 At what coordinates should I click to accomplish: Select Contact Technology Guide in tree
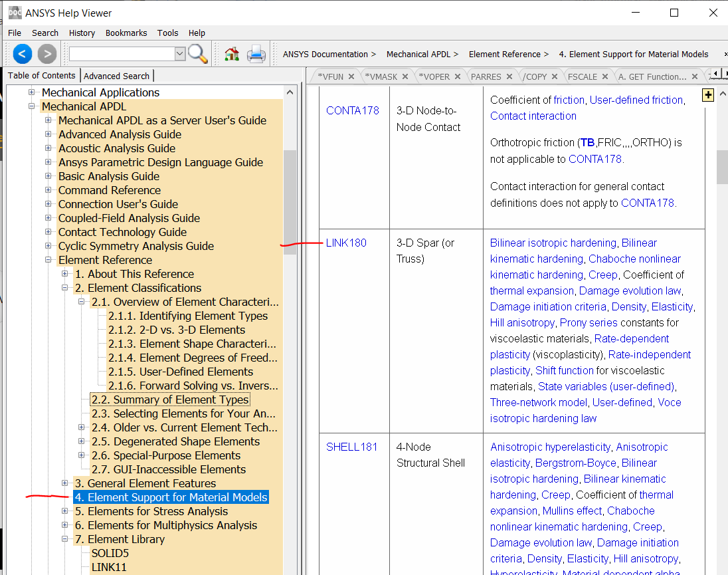click(123, 232)
